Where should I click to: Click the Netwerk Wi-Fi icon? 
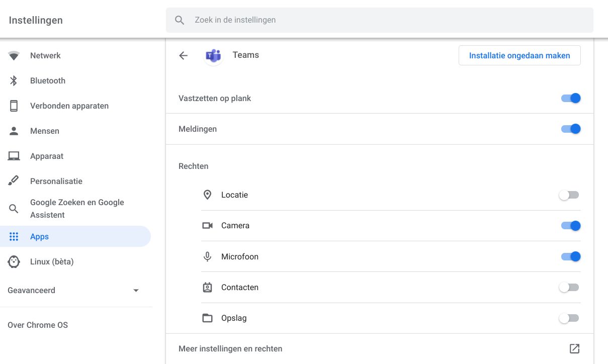14,55
